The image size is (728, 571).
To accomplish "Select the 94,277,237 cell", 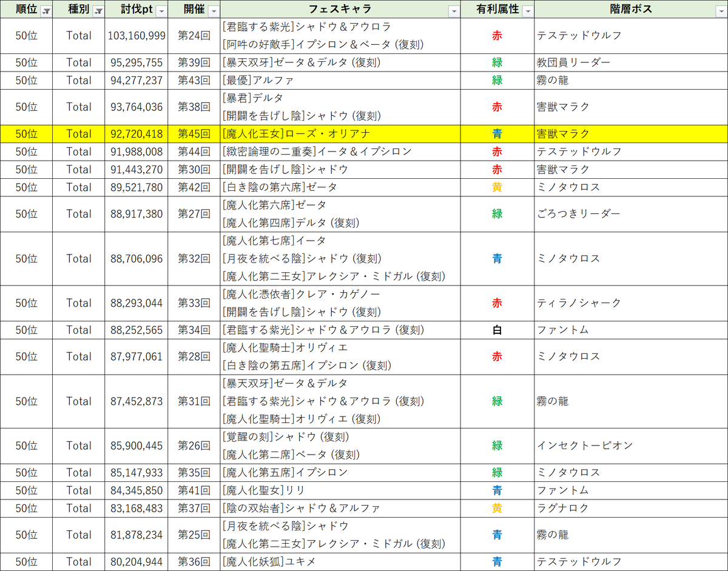I will pyautogui.click(x=136, y=80).
